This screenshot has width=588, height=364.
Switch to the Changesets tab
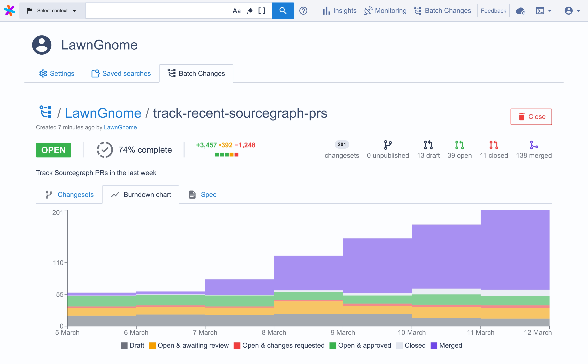[x=69, y=194]
